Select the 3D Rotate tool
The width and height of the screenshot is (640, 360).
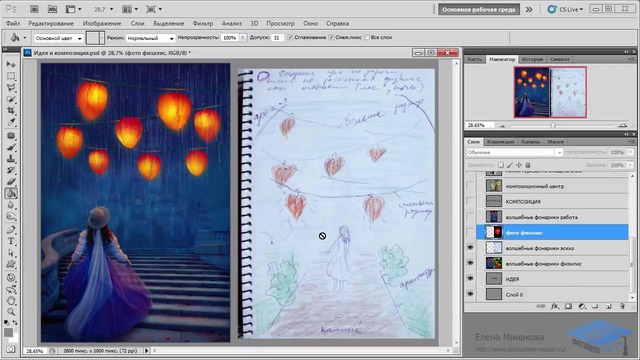(x=11, y=278)
